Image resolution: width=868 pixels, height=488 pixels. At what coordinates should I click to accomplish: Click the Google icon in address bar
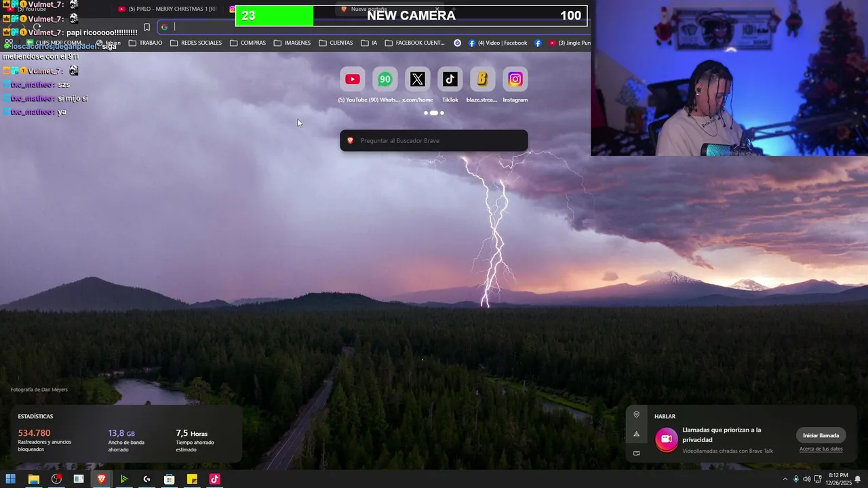pyautogui.click(x=164, y=27)
